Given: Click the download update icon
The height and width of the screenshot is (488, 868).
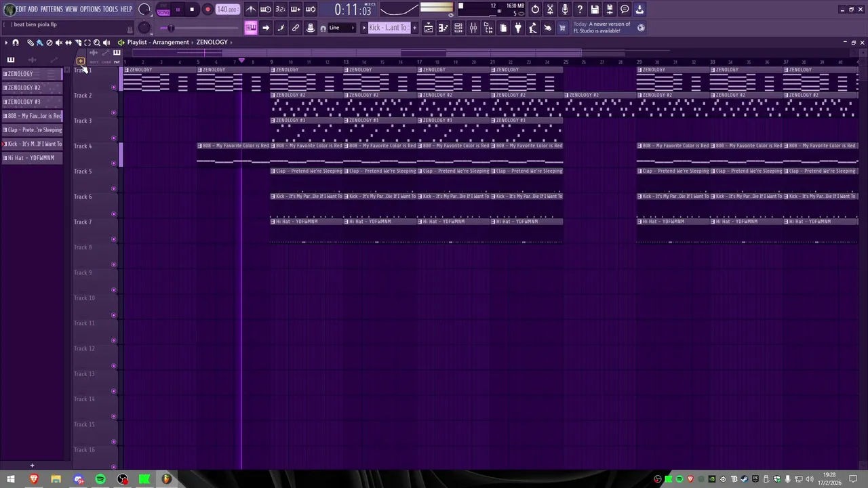Looking at the screenshot, I should (x=639, y=9).
